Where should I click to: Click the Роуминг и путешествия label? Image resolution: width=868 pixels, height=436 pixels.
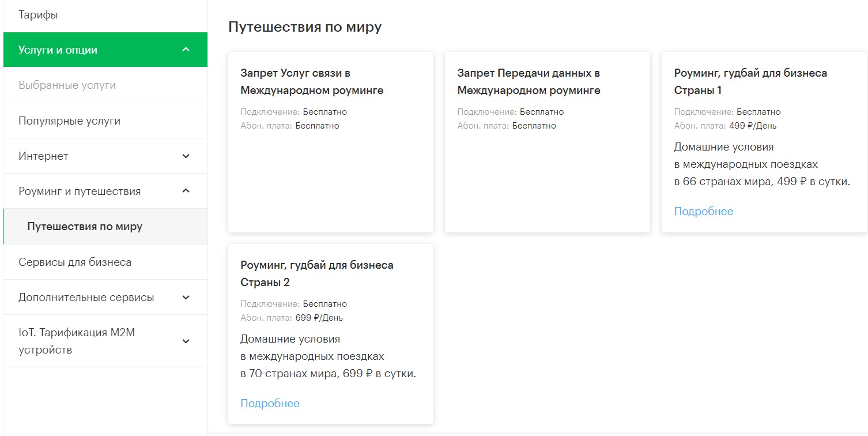(80, 191)
